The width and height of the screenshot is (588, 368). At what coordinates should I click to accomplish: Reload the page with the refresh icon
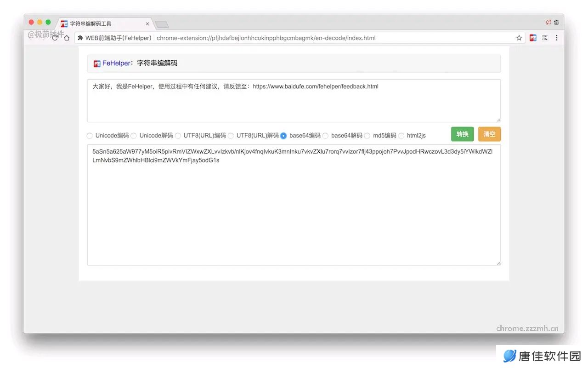click(55, 38)
